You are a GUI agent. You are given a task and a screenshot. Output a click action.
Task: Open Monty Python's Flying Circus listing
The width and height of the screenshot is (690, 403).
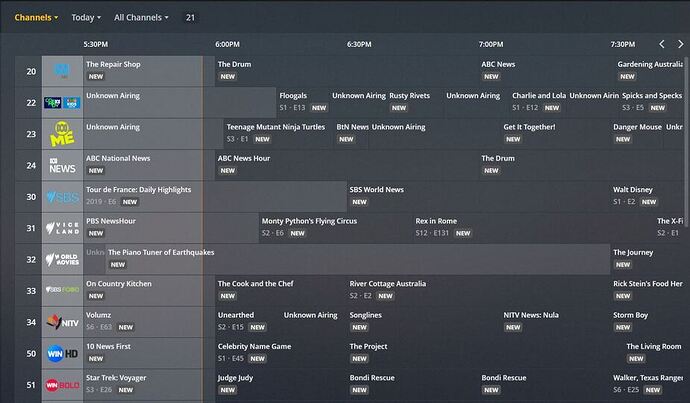(x=335, y=228)
